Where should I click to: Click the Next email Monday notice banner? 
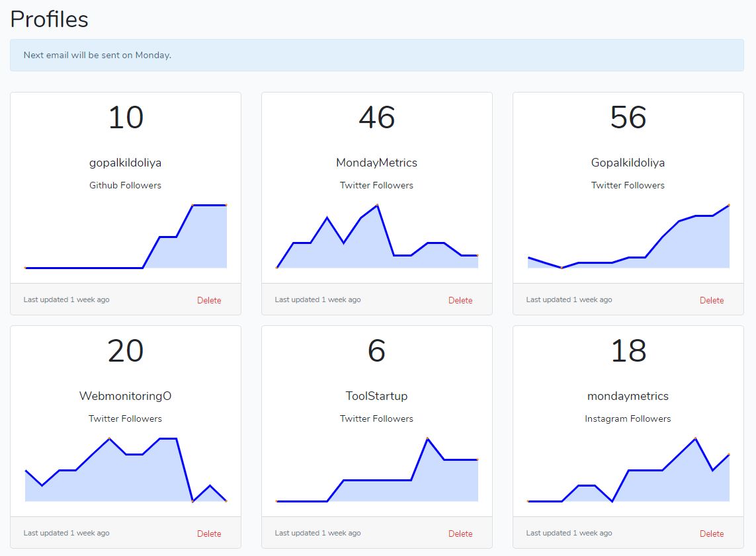377,55
